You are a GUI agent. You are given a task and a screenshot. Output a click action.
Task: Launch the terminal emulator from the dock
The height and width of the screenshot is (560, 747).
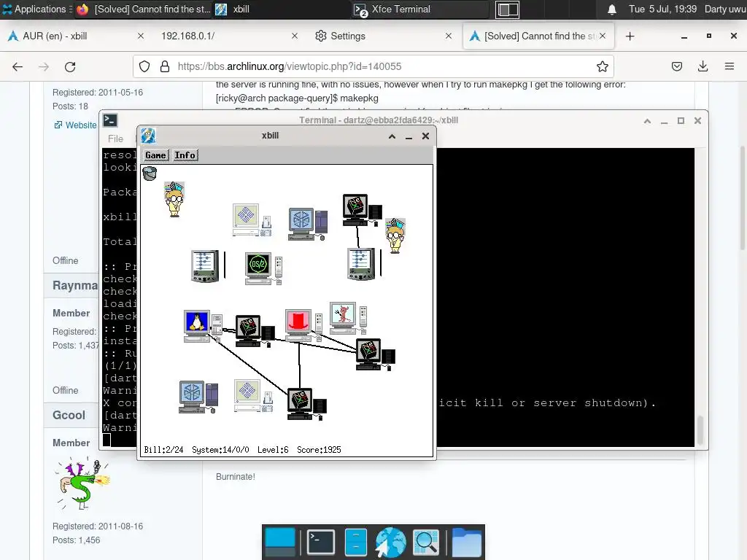pyautogui.click(x=321, y=542)
